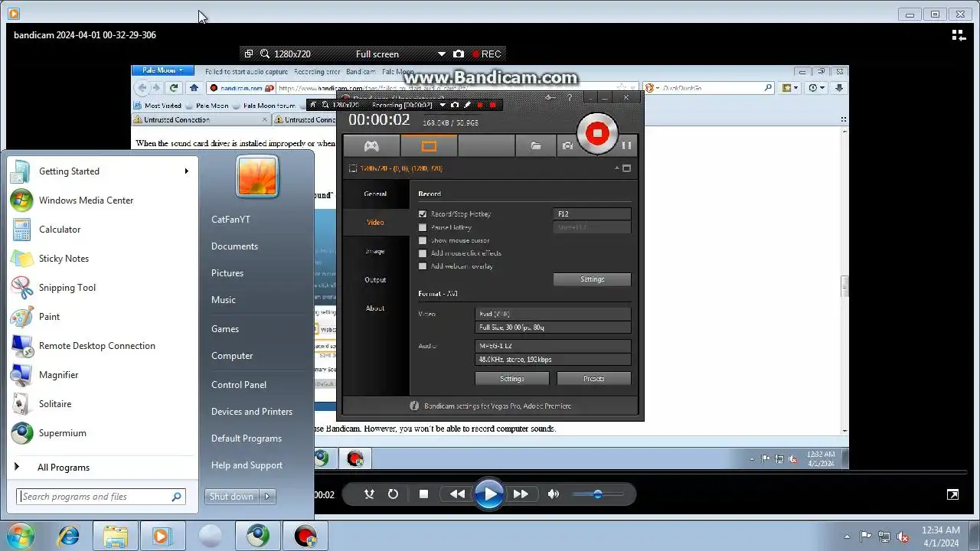This screenshot has height=551, width=980.
Task: Open Default Programs from Start menu
Action: (247, 439)
